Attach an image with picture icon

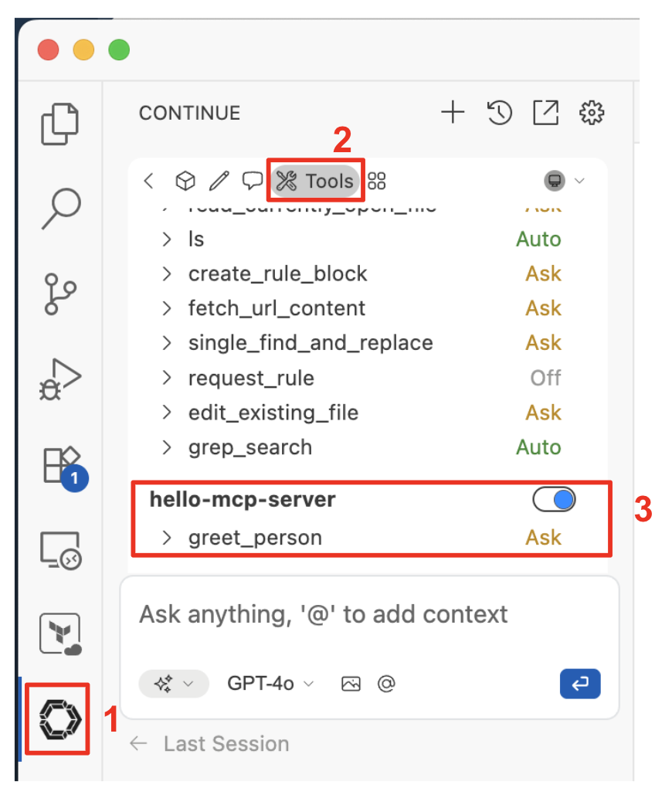[351, 684]
